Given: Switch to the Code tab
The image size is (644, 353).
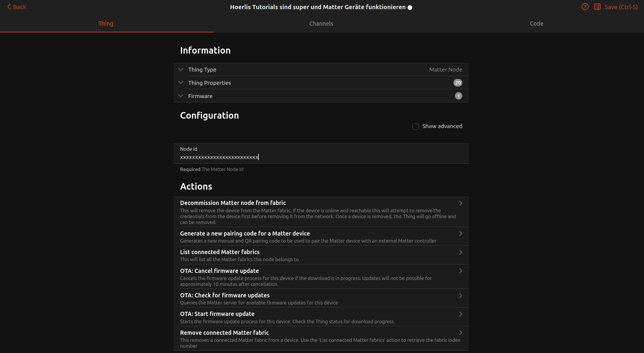Looking at the screenshot, I should click(536, 24).
